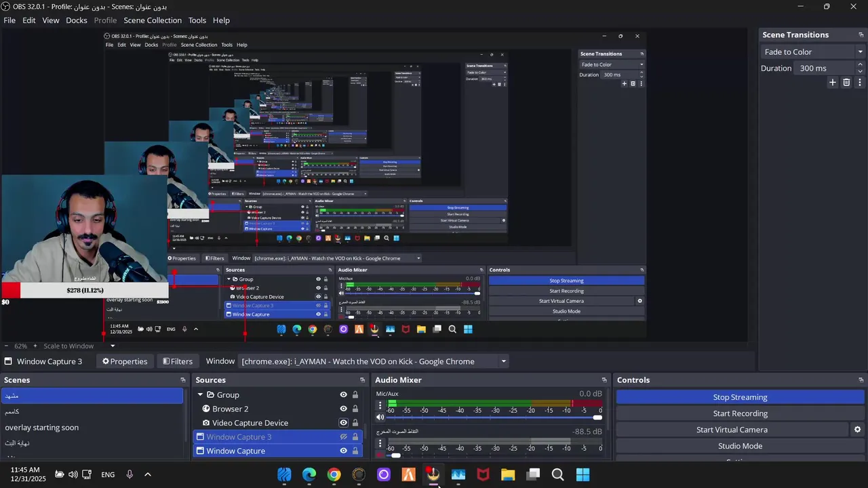Adjust the Mic/Aux volume slider

(494, 418)
